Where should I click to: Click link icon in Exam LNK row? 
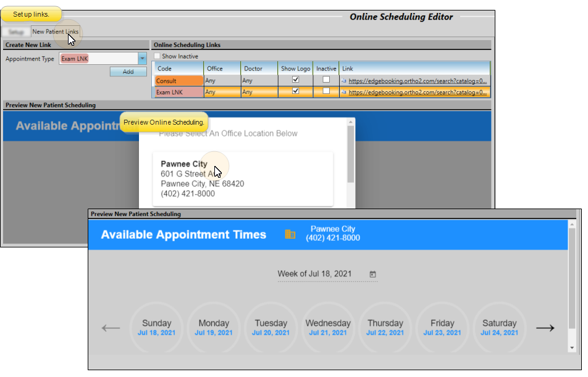click(x=344, y=93)
